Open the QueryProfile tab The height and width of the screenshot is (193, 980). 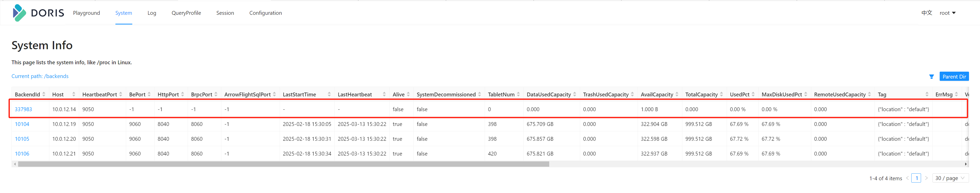point(186,13)
